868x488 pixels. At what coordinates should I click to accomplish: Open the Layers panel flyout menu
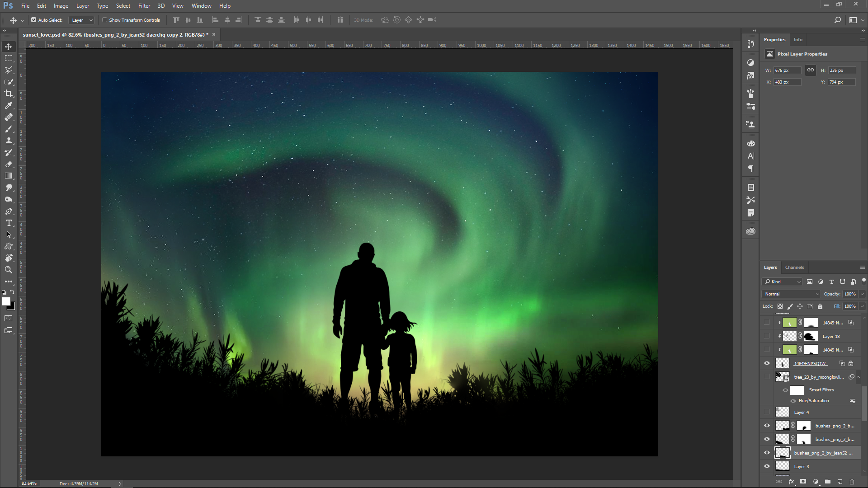(862, 267)
